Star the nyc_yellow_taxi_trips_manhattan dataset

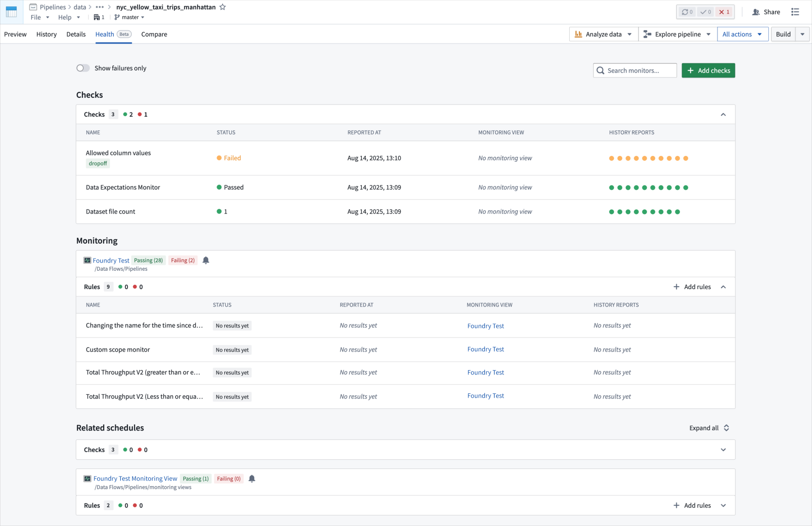pyautogui.click(x=223, y=7)
